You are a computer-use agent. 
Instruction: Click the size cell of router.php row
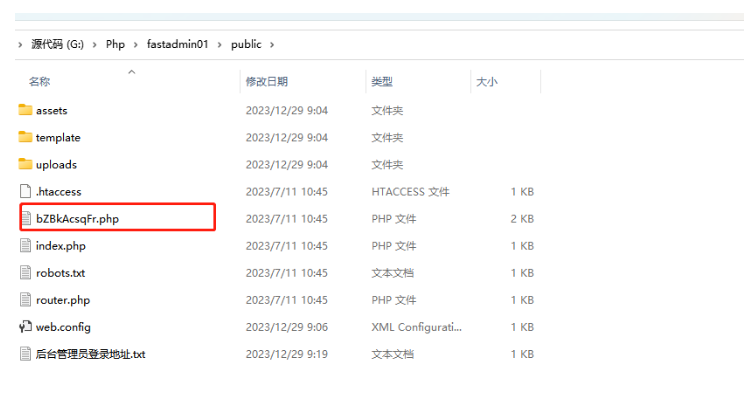click(522, 300)
